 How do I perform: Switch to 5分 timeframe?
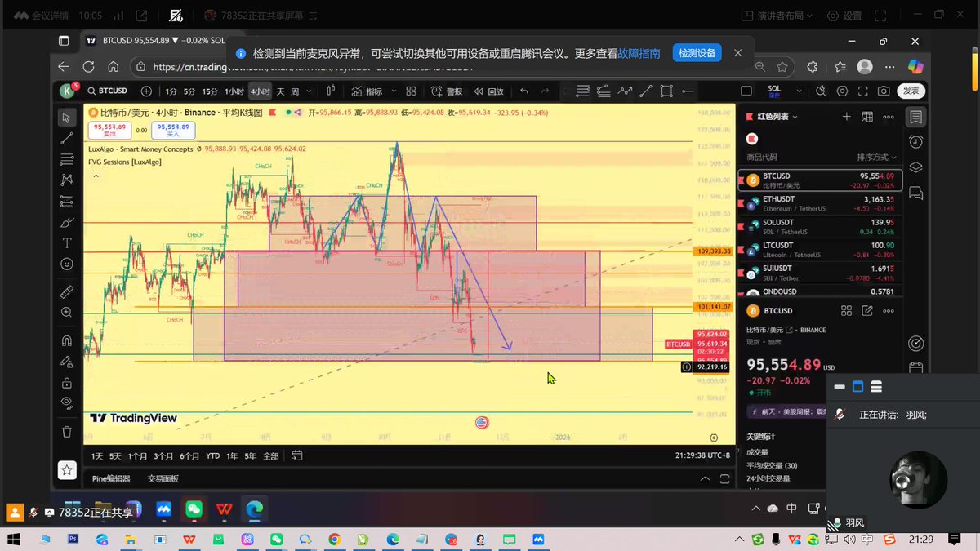pos(189,91)
